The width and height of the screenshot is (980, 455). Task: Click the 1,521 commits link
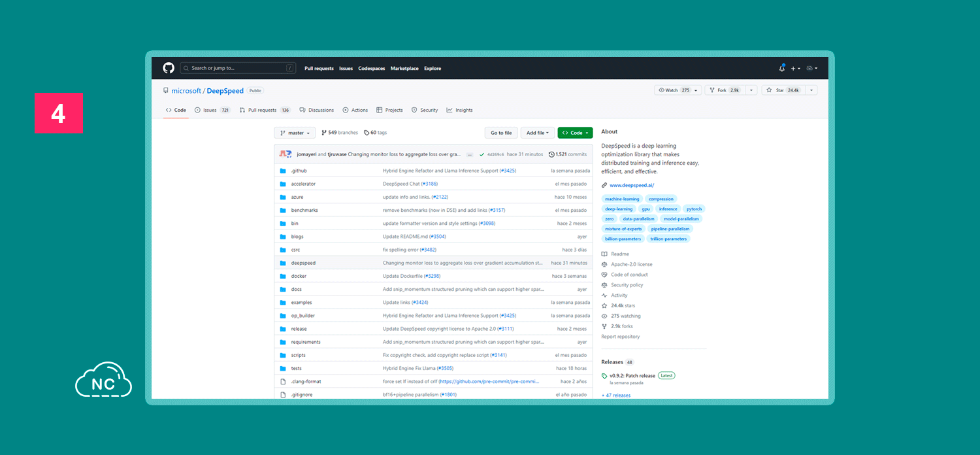pos(568,154)
